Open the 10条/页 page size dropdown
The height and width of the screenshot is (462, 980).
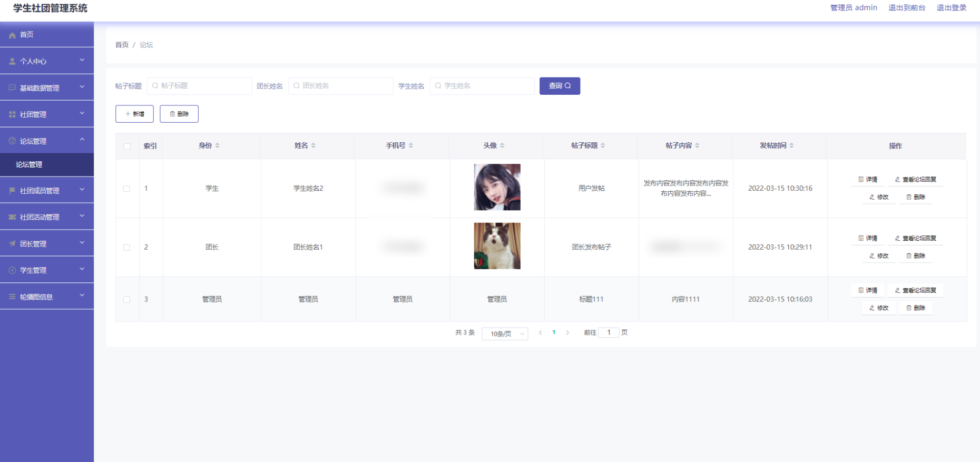click(505, 333)
